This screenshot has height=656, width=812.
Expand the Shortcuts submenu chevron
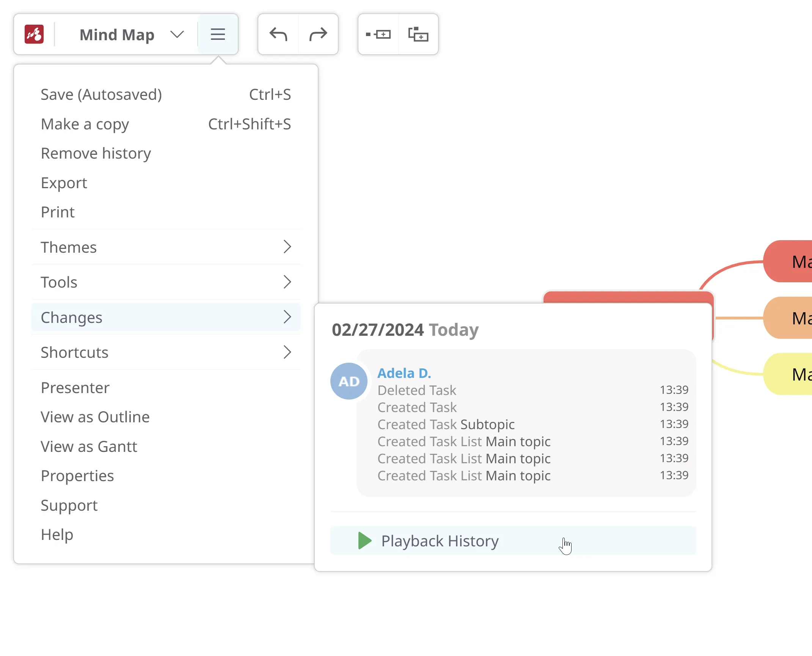pyautogui.click(x=287, y=352)
